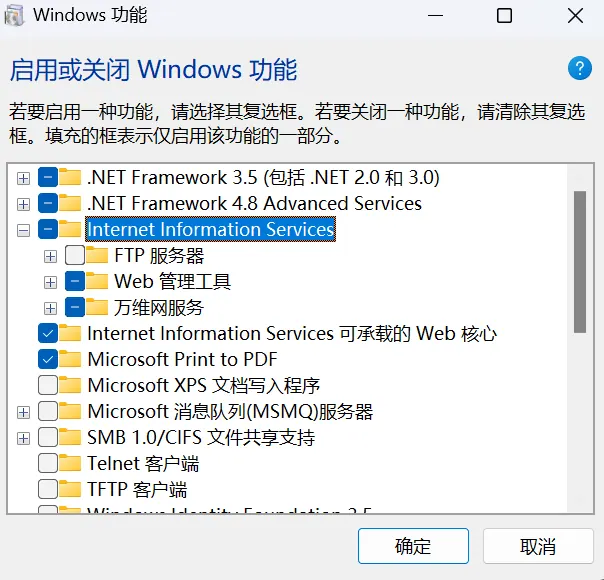Collapse the Internet Information Services node
The image size is (604, 580).
(x=23, y=230)
